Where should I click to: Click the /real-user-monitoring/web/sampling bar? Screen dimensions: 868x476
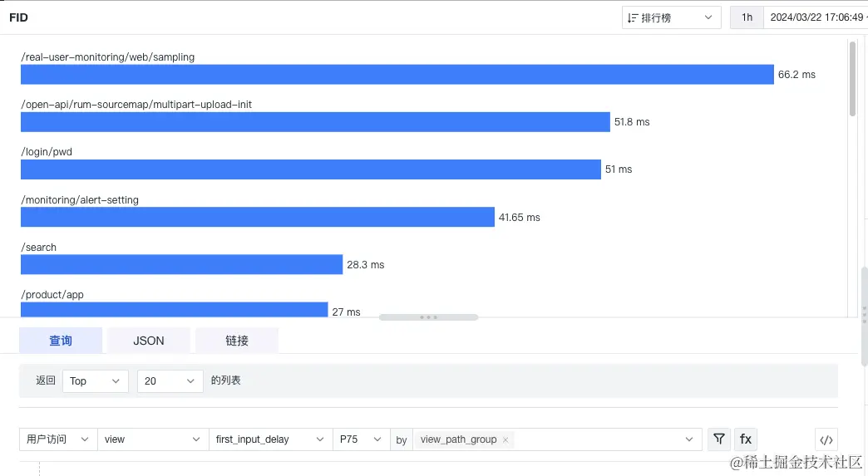click(x=397, y=75)
